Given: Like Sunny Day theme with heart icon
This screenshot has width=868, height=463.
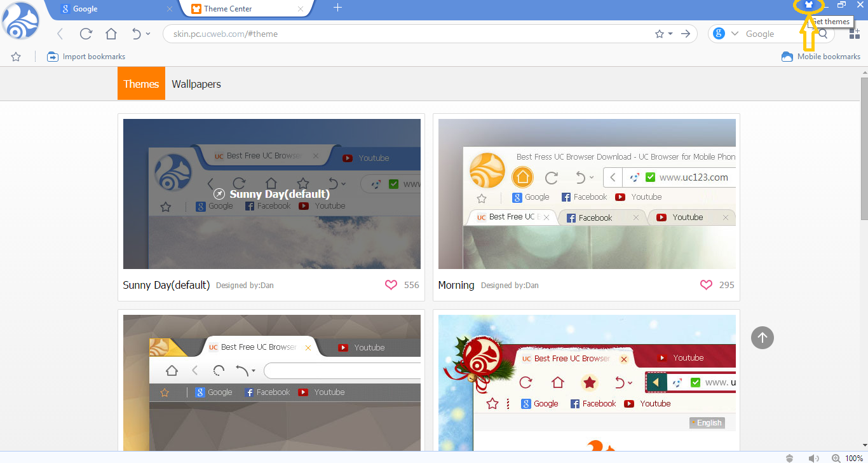Looking at the screenshot, I should (x=391, y=285).
